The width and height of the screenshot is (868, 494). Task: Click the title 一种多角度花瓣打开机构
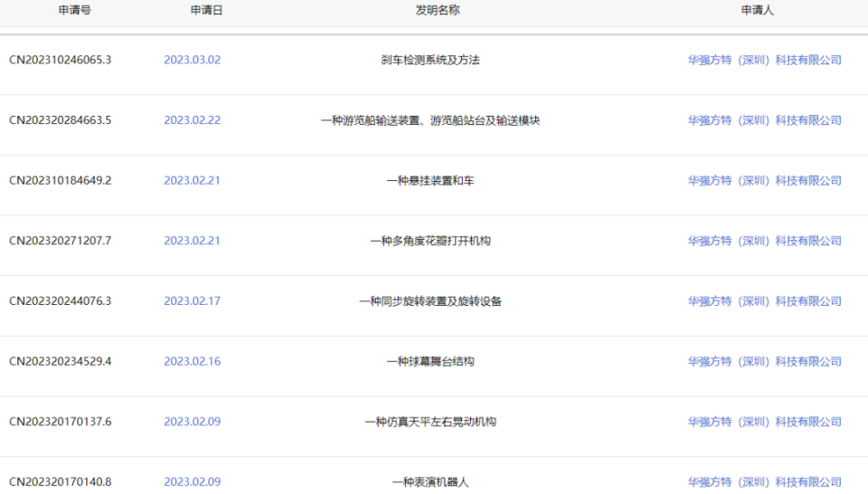(430, 241)
